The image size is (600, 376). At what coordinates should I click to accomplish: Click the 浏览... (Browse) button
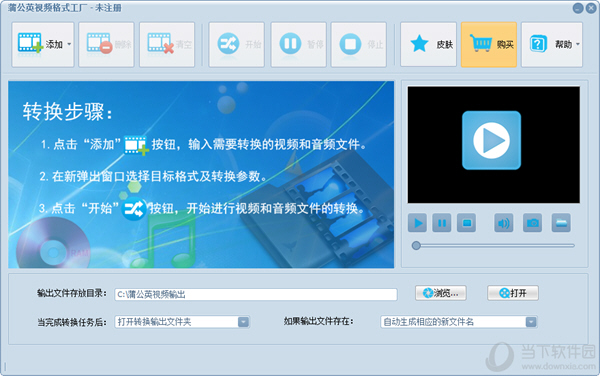coord(441,293)
